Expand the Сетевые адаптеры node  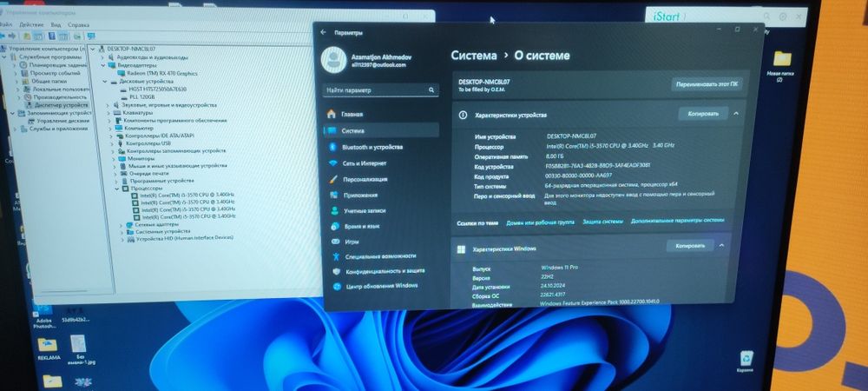click(122, 225)
